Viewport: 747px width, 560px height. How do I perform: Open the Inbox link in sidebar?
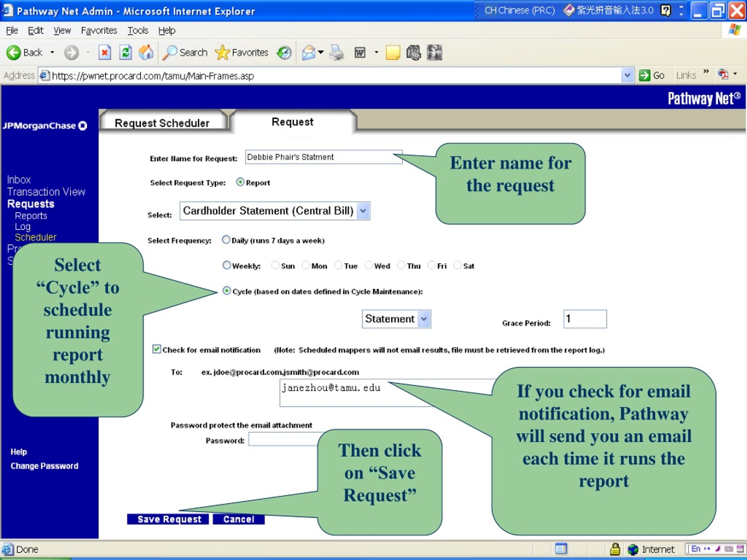pos(19,180)
